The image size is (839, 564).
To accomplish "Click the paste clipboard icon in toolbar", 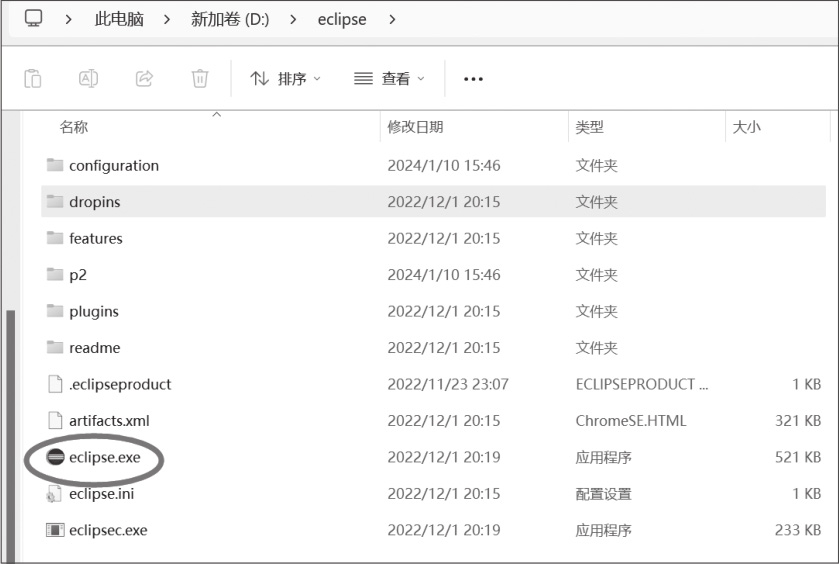I will [33, 79].
